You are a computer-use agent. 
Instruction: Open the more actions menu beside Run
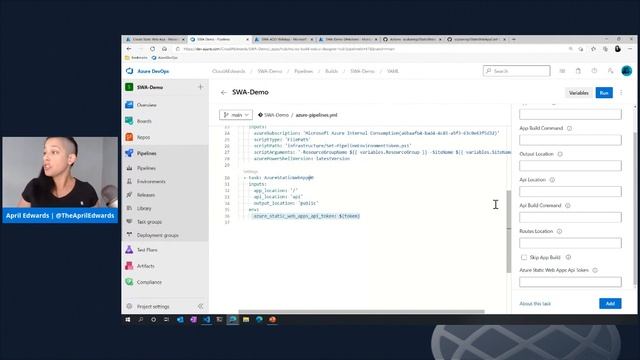[621, 93]
